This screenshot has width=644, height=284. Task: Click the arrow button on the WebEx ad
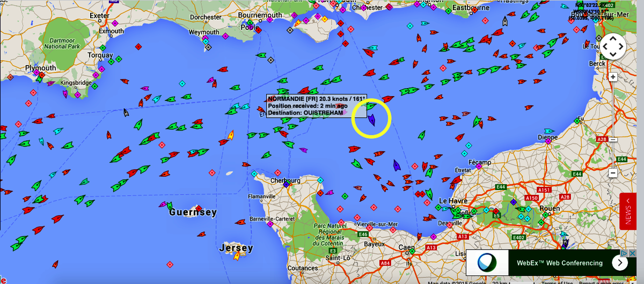click(620, 263)
